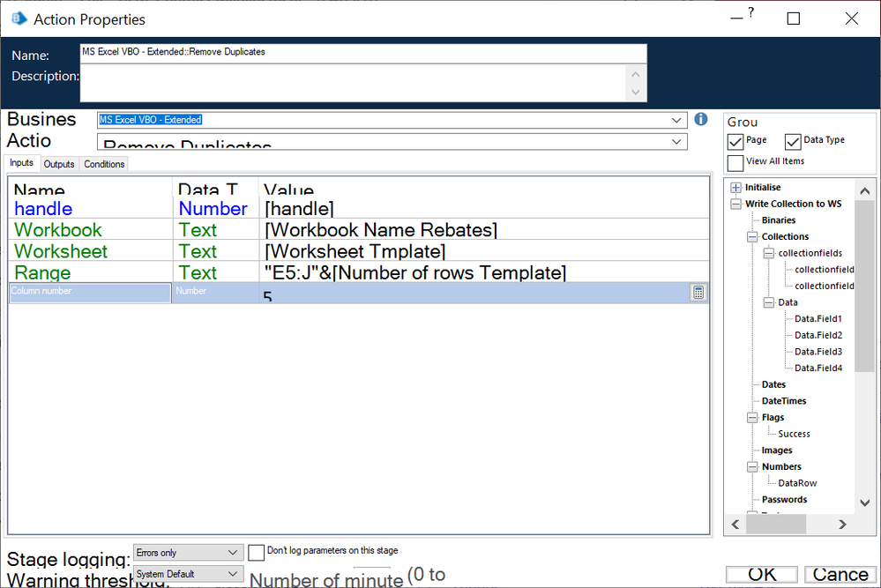Select the Success flag item
This screenshot has width=881, height=588.
pos(794,434)
